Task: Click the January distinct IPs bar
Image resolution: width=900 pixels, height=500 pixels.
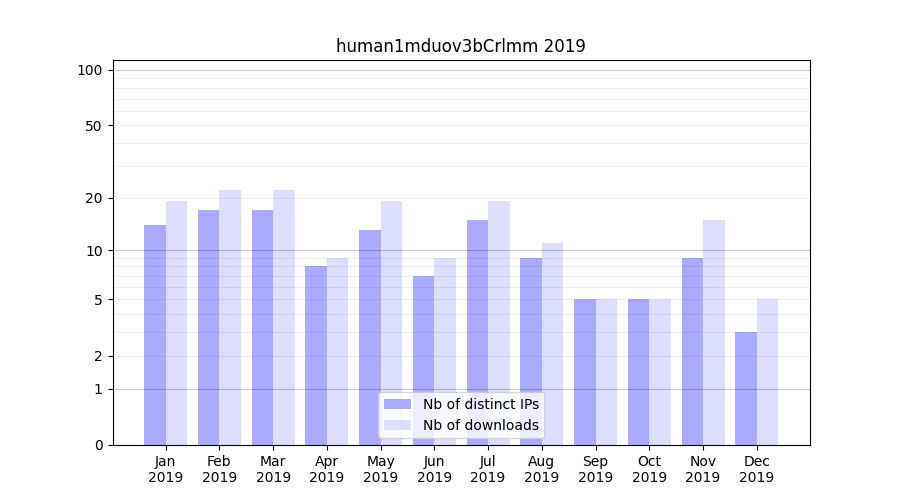Action: tap(155, 335)
